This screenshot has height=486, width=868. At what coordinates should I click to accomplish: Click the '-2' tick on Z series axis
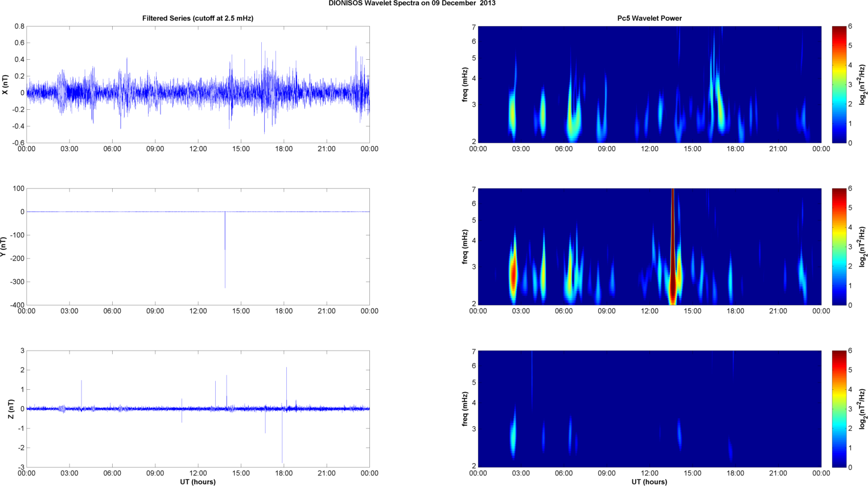20,448
